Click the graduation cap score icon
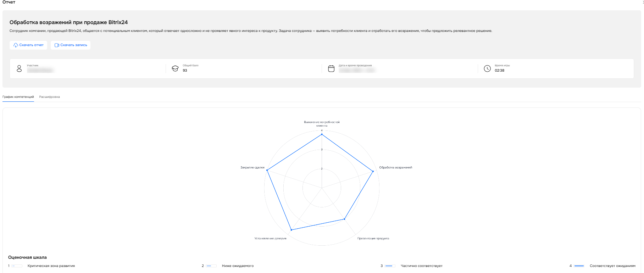Viewport: 644px width, 273px height. [175, 68]
